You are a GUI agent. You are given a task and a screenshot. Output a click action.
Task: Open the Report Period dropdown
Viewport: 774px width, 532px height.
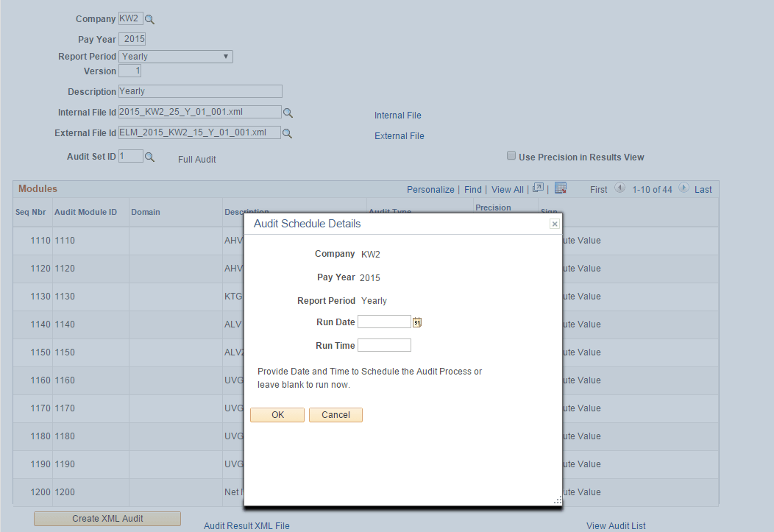[x=225, y=56]
